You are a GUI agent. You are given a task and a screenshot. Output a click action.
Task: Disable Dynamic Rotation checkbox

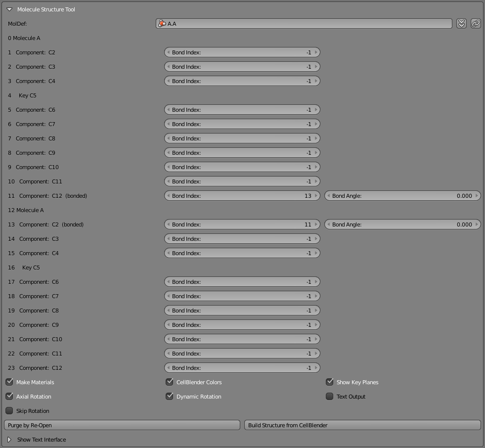tap(170, 397)
